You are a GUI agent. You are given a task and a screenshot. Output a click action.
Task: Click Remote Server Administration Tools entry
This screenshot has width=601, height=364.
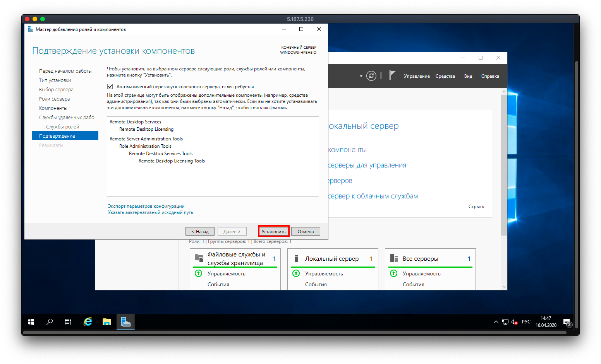146,139
